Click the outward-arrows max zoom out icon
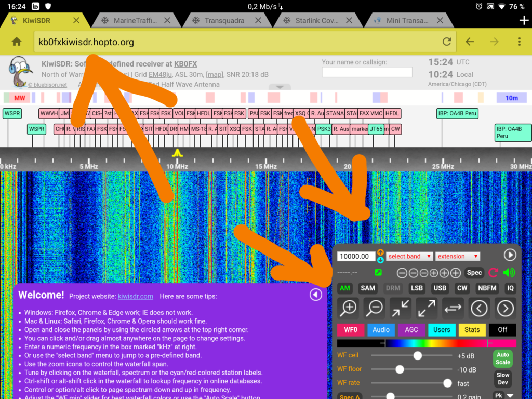532x399 pixels. coord(427,309)
